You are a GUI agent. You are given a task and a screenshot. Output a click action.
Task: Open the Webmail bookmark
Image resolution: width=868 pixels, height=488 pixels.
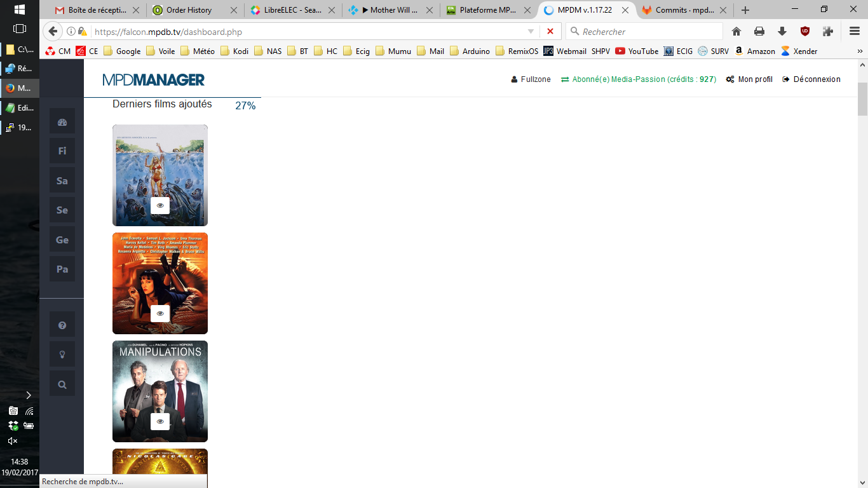tap(565, 51)
